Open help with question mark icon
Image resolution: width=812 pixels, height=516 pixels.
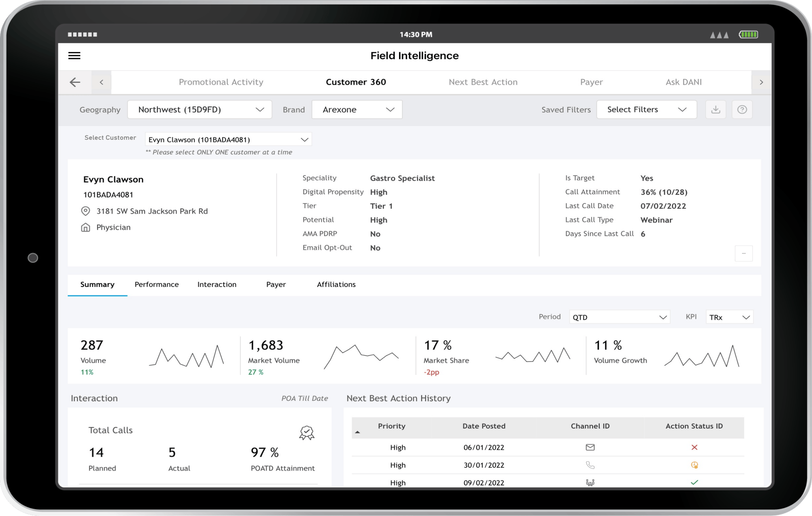tap(742, 110)
